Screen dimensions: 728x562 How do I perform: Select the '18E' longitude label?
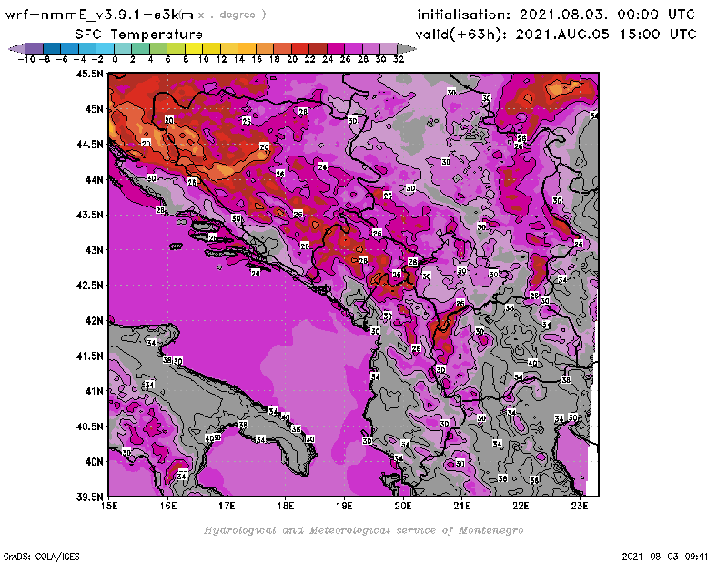click(x=286, y=506)
